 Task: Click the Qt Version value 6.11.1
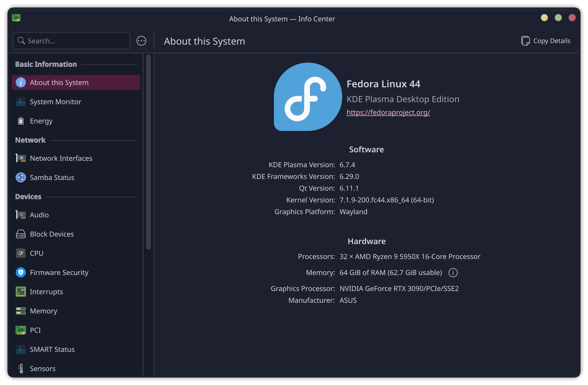point(349,188)
